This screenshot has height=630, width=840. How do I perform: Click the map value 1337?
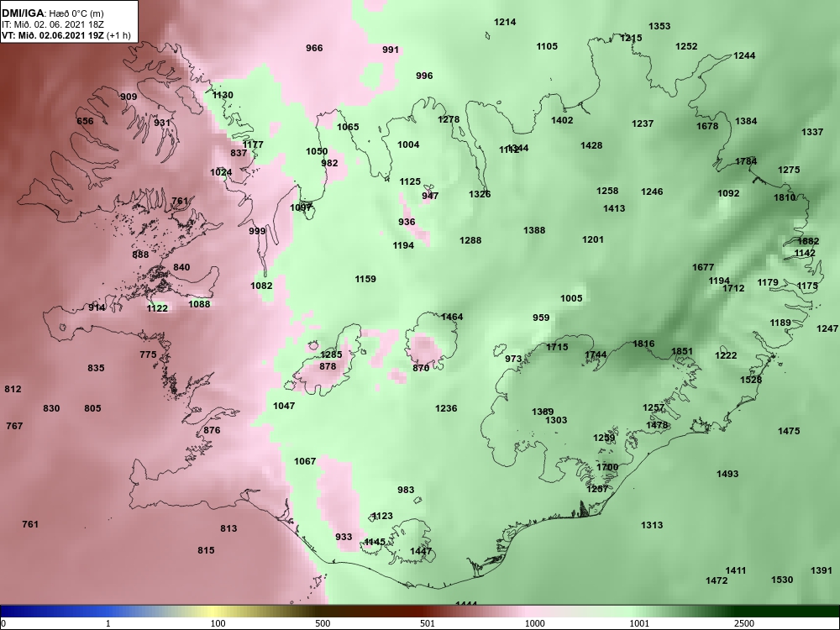click(x=812, y=133)
